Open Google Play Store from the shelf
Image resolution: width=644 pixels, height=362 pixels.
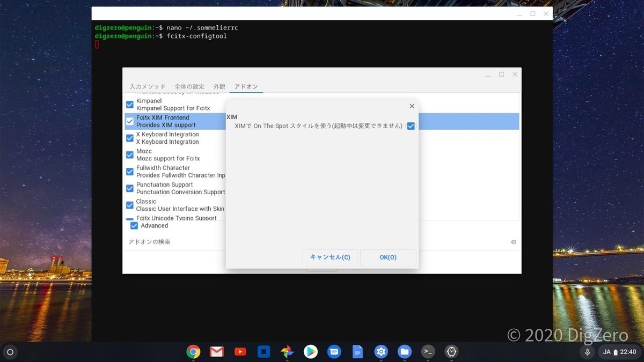click(311, 352)
